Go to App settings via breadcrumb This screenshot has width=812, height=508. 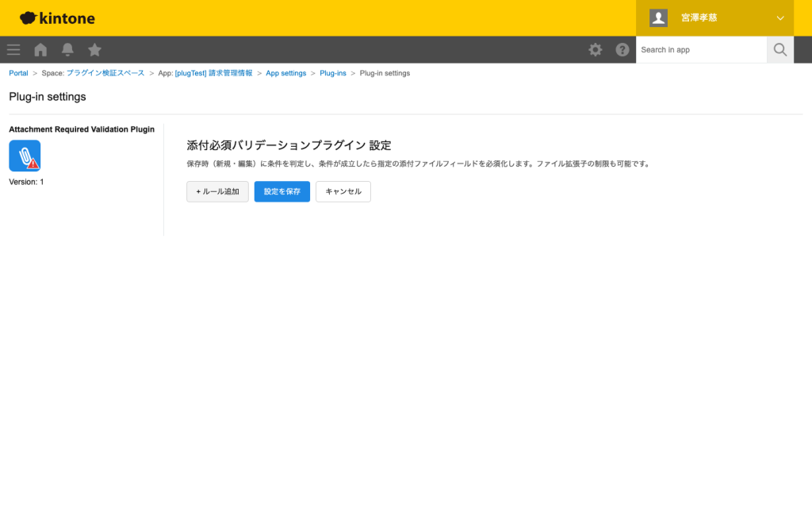coord(285,72)
